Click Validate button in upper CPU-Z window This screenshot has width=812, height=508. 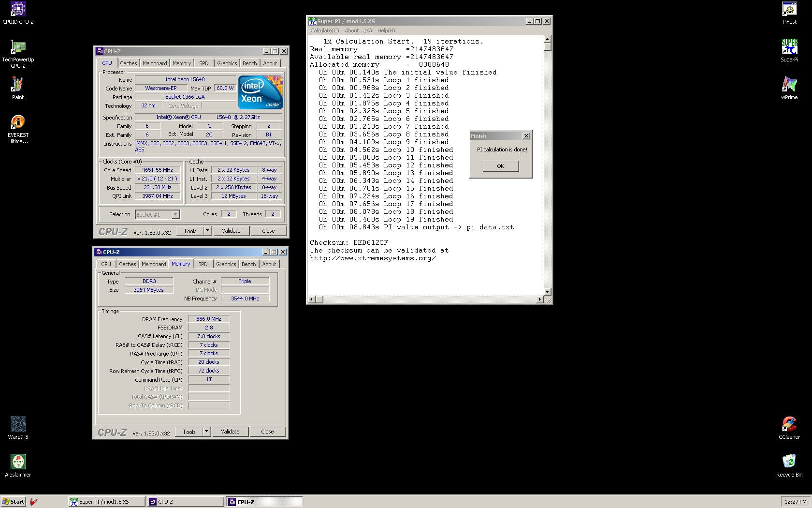tap(232, 231)
